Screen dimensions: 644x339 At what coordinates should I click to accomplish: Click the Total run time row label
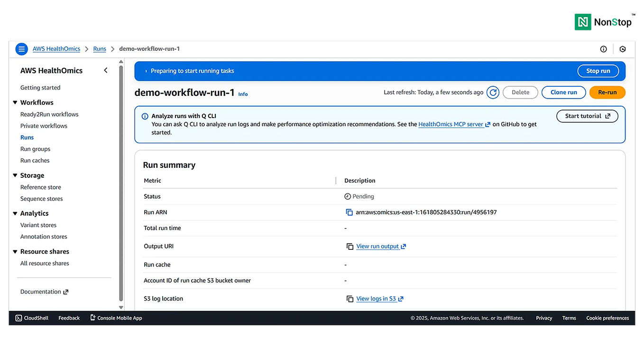[162, 228]
